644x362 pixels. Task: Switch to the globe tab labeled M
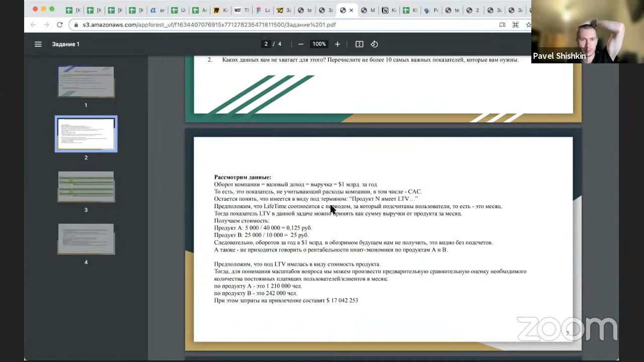pyautogui.click(x=368, y=10)
